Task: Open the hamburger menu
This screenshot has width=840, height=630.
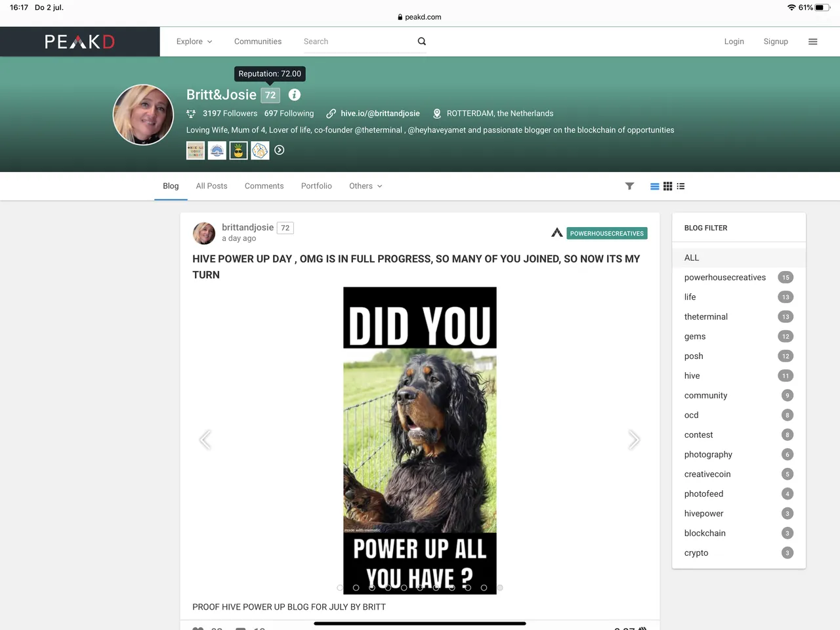Action: (812, 41)
